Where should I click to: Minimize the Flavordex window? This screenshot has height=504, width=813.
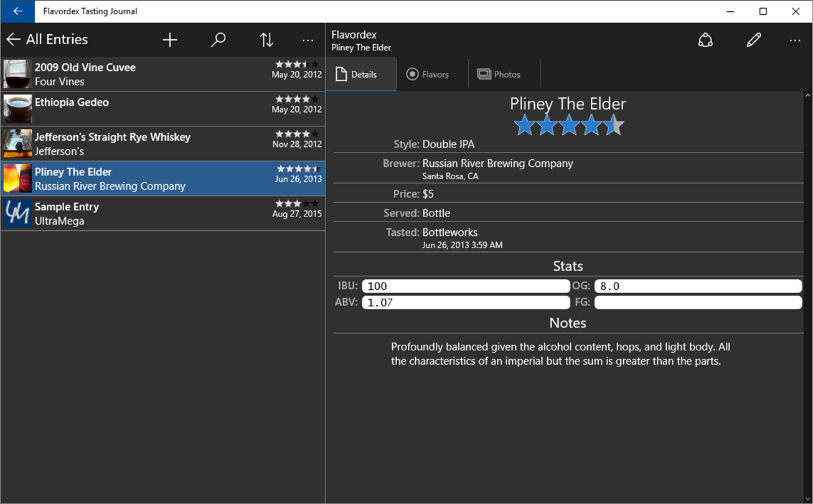[731, 11]
